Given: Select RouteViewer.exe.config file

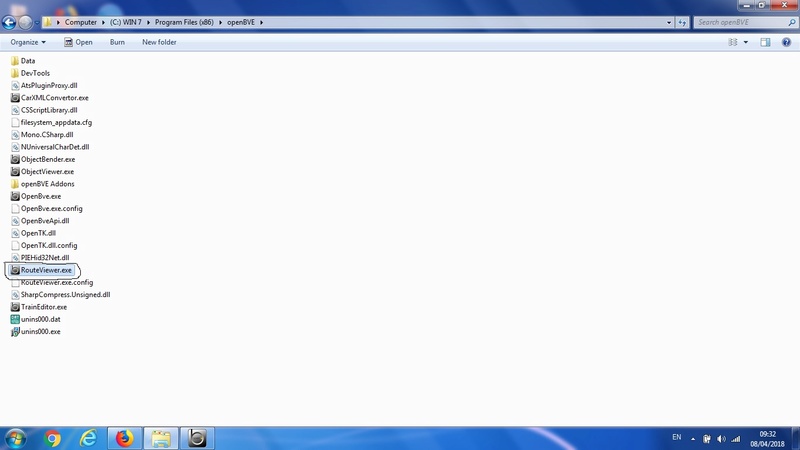Looking at the screenshot, I should tap(52, 282).
